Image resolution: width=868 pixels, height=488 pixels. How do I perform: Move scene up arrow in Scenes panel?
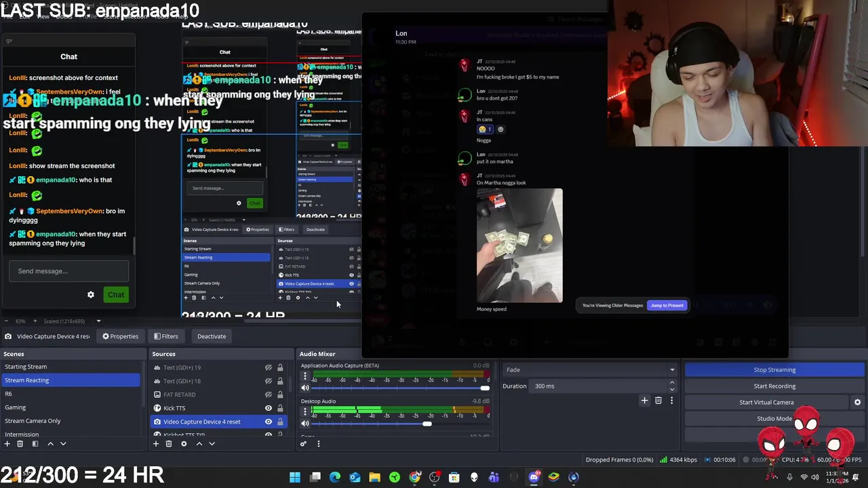pyautogui.click(x=50, y=444)
